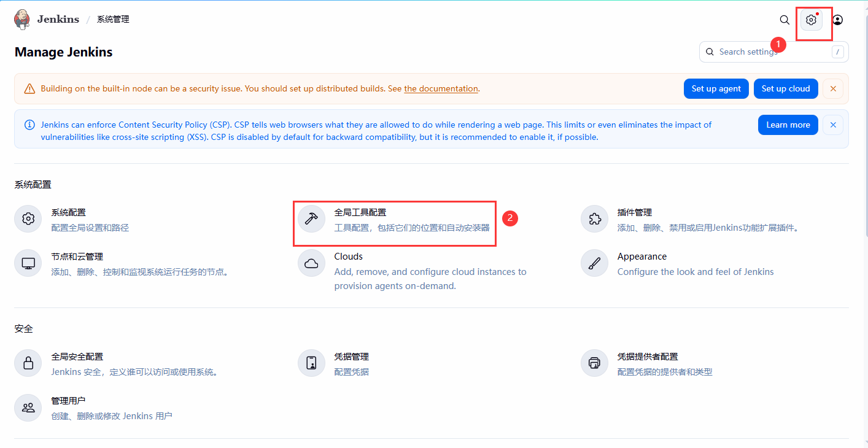Image resolution: width=868 pixels, height=448 pixels.
Task: Open 凭据提供者配置 link text
Action: point(648,357)
